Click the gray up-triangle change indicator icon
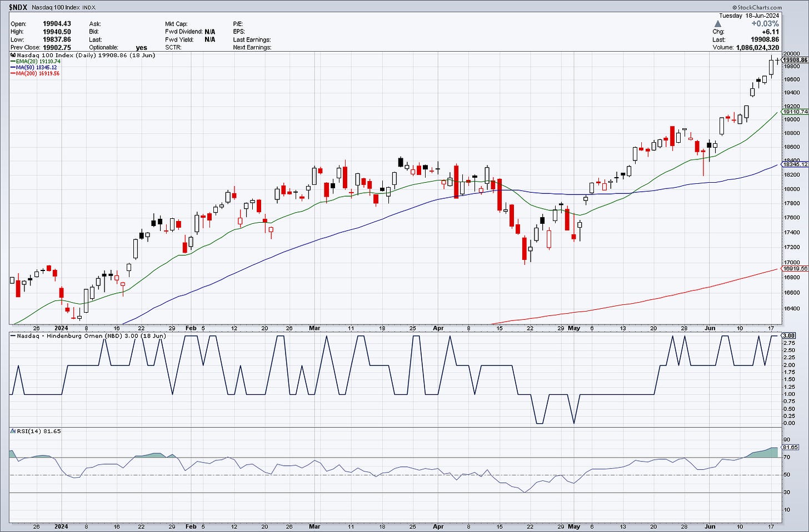The image size is (809, 532). [x=718, y=24]
